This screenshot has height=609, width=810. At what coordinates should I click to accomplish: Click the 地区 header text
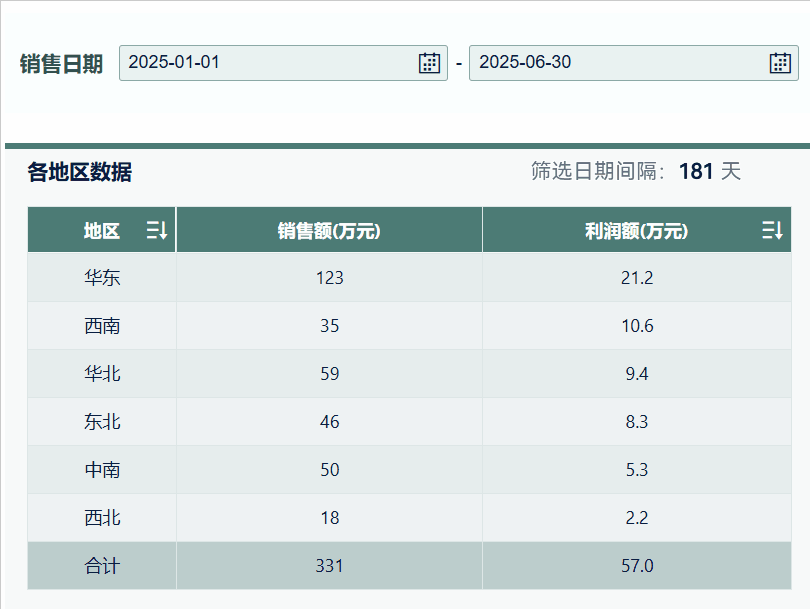pos(102,231)
